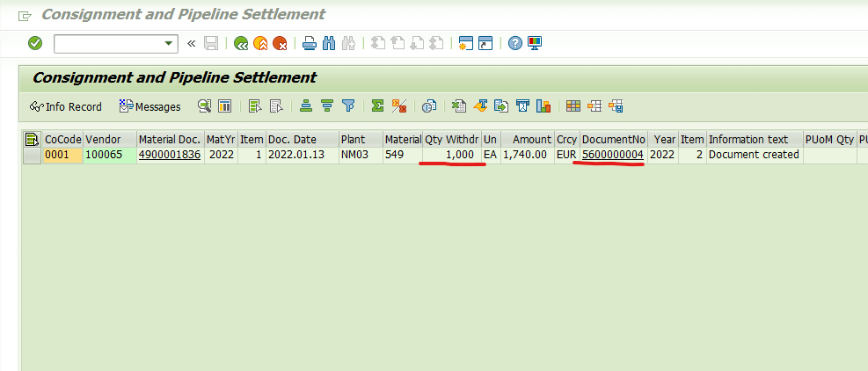Click the Information text column header
Viewport: 868px width, 371px height.
point(755,140)
